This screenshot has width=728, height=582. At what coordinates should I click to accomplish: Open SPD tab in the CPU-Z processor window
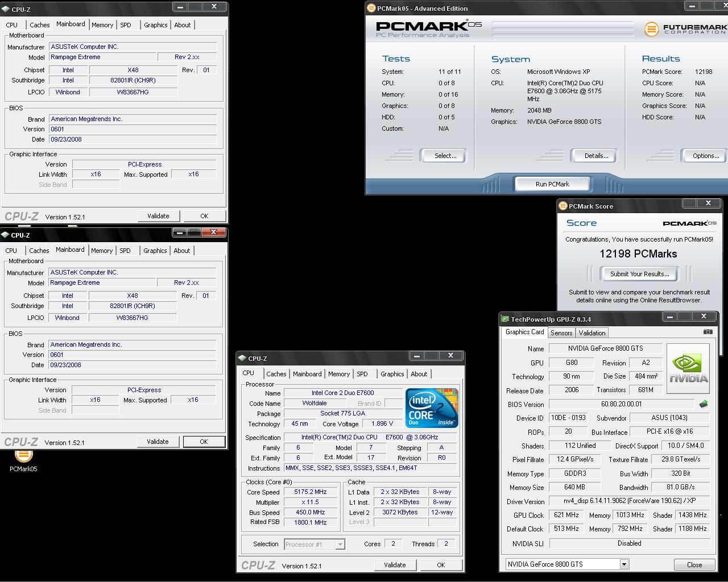pyautogui.click(x=362, y=374)
